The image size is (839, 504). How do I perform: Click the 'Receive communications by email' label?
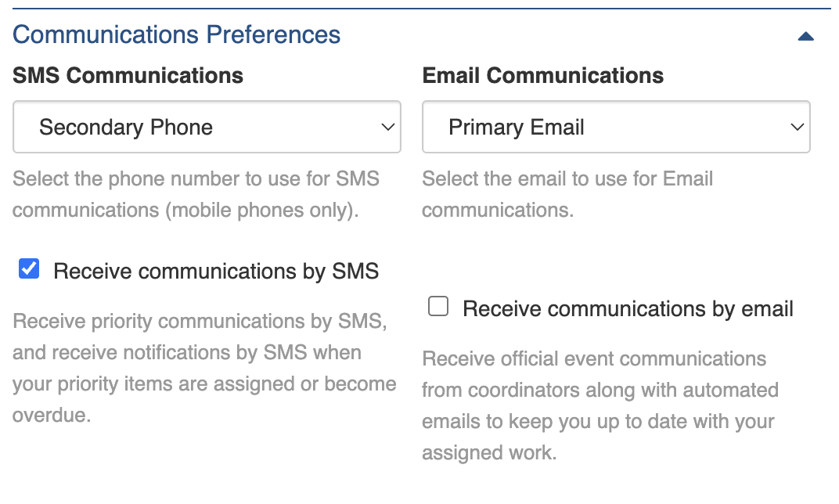(628, 309)
